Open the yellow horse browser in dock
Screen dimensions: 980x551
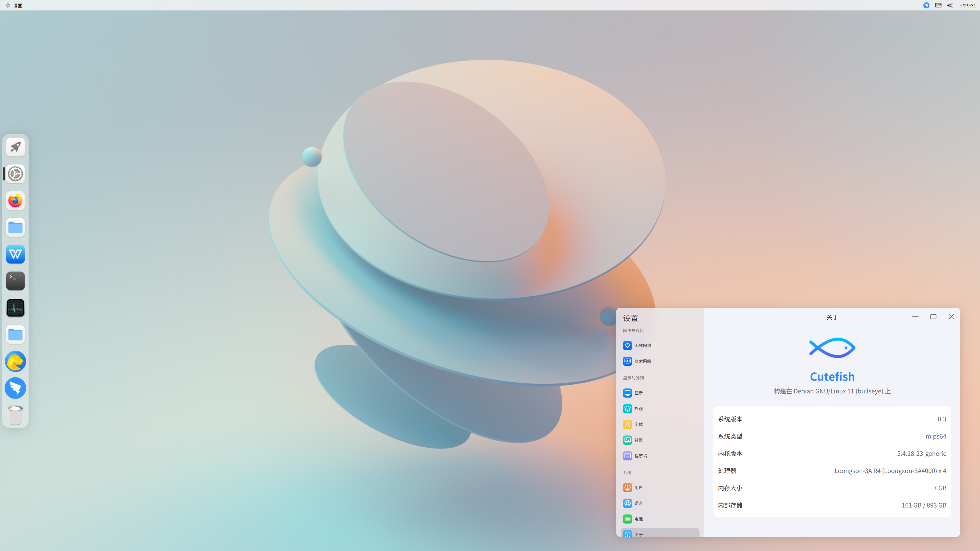(x=15, y=361)
